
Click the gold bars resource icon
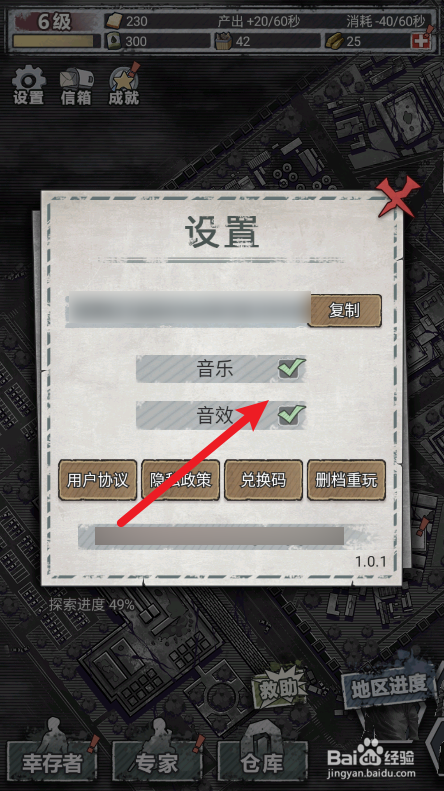click(x=334, y=41)
